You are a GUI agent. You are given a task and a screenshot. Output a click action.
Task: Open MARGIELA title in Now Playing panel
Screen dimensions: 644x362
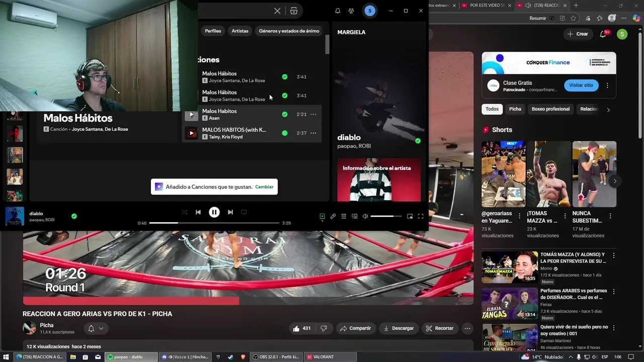pyautogui.click(x=351, y=32)
